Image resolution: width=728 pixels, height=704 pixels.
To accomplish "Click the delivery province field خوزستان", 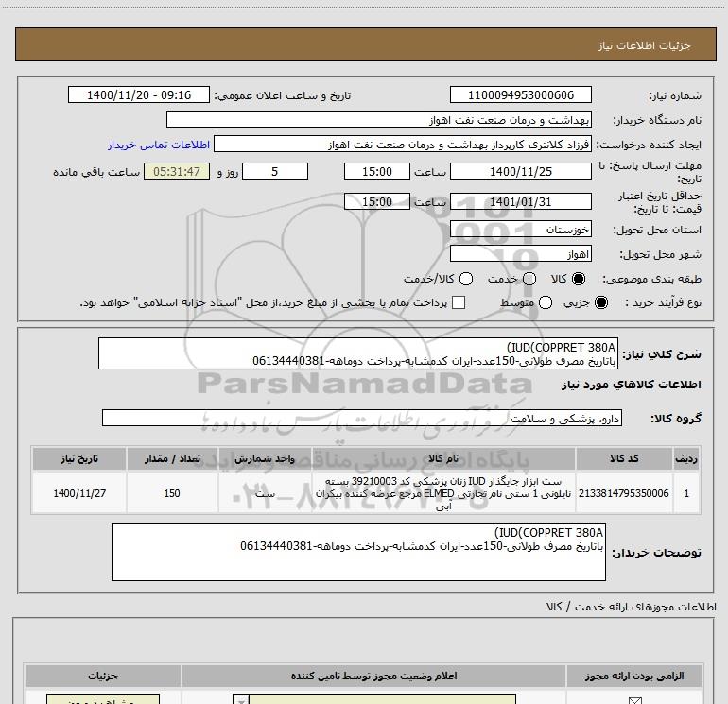I will pos(520,229).
